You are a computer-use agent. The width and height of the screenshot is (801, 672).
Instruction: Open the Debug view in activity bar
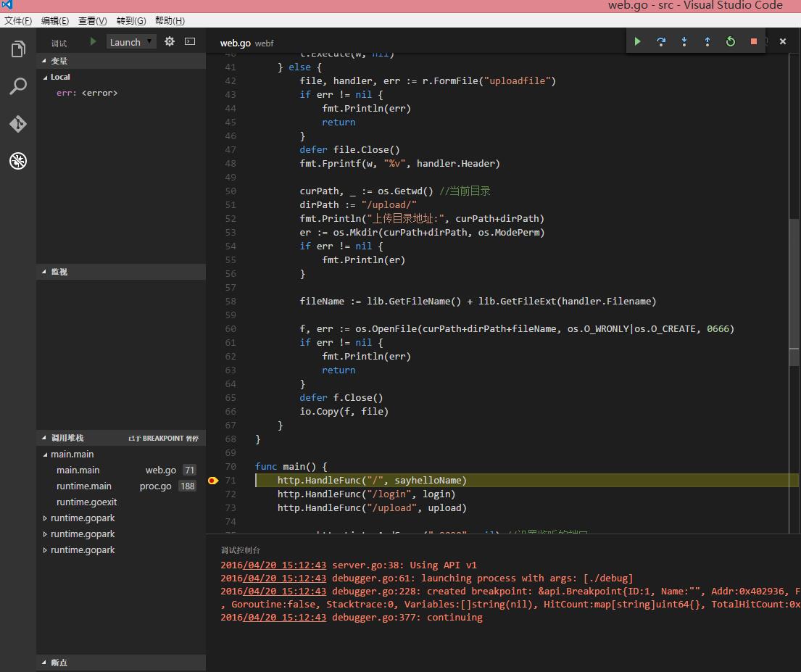point(18,161)
